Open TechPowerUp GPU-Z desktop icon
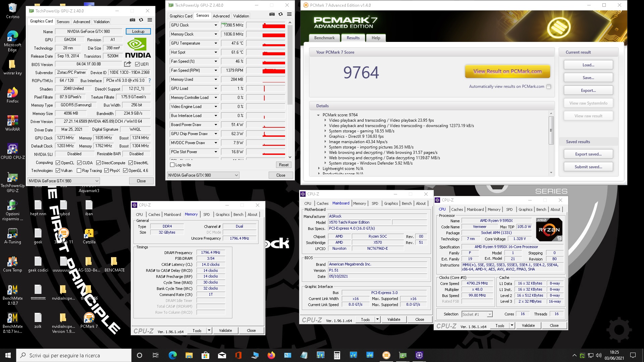 click(x=12, y=182)
